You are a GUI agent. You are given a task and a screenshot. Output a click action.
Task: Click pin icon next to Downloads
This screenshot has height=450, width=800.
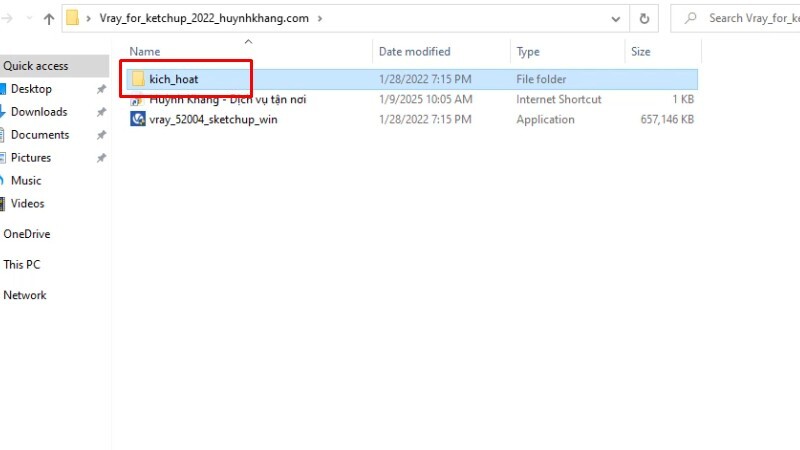101,112
